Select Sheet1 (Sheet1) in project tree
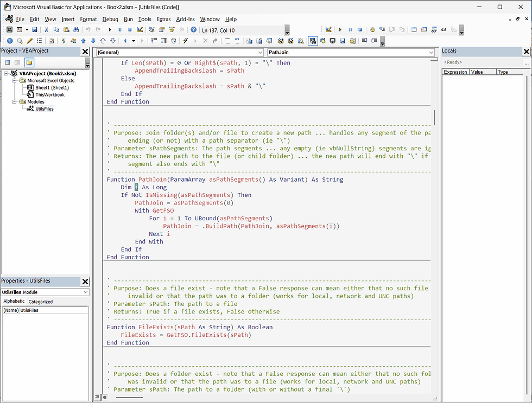Image resolution: width=532 pixels, height=403 pixels. click(52, 87)
